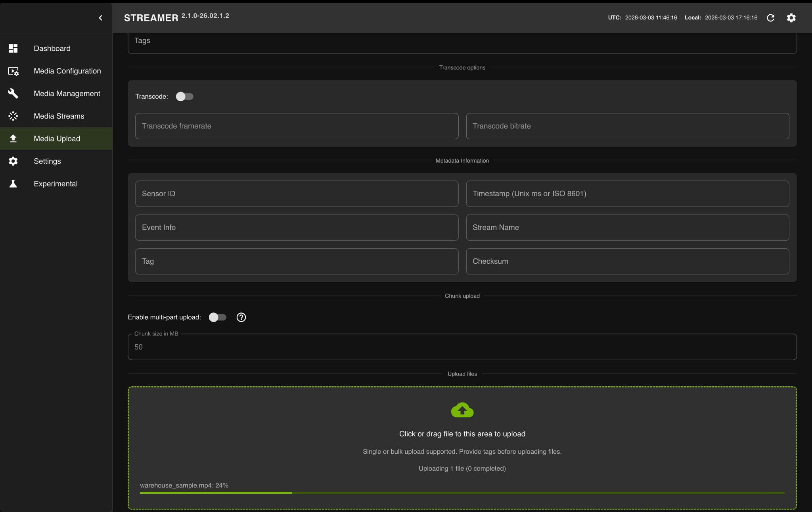Click the warehouse_sample.mp4 progress bar

pyautogui.click(x=462, y=493)
